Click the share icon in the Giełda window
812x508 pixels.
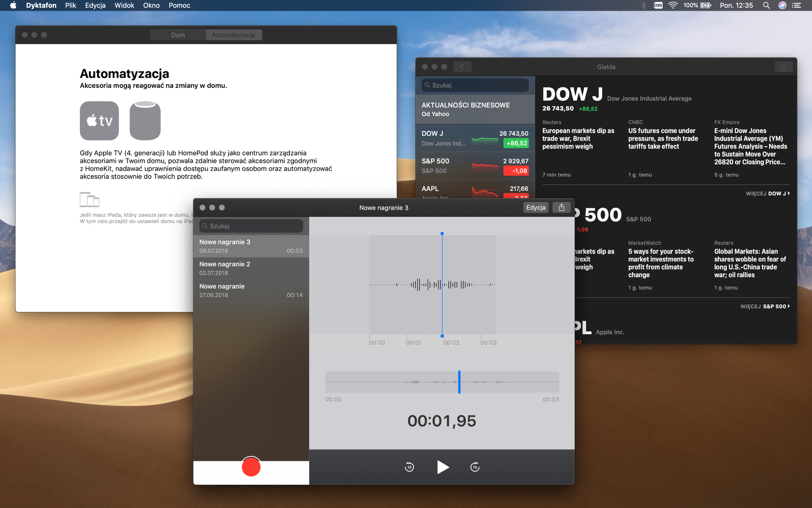point(784,67)
